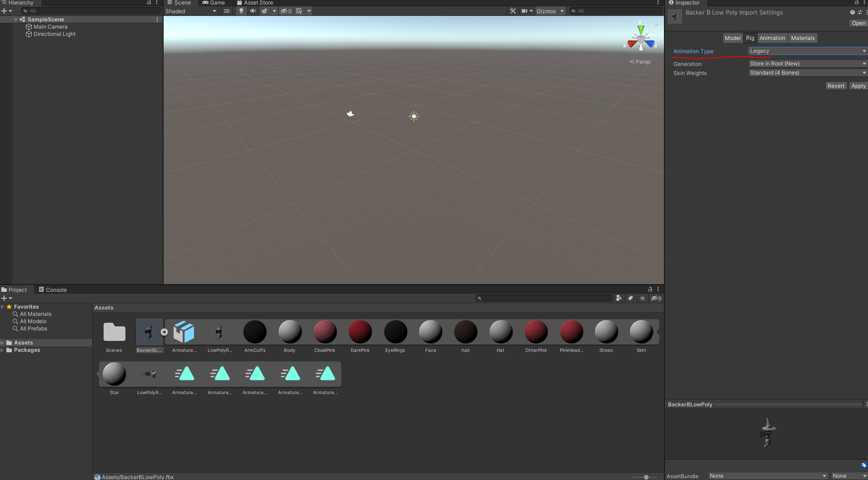Click the Apply button
The height and width of the screenshot is (480, 868).
[858, 86]
